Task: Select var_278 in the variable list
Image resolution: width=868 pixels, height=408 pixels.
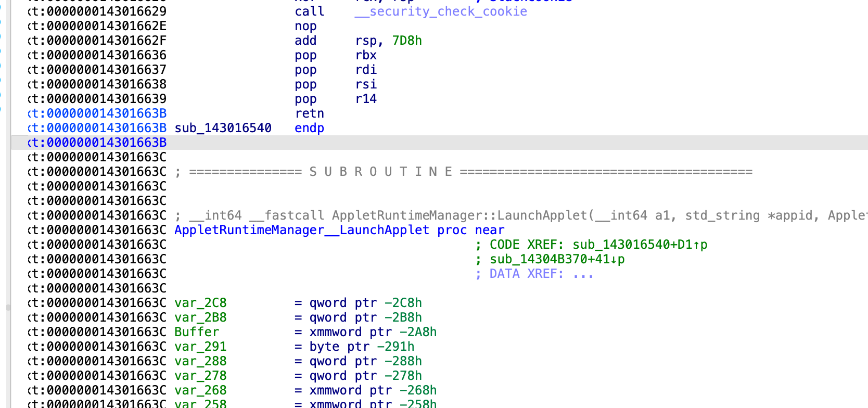Action: (200, 376)
